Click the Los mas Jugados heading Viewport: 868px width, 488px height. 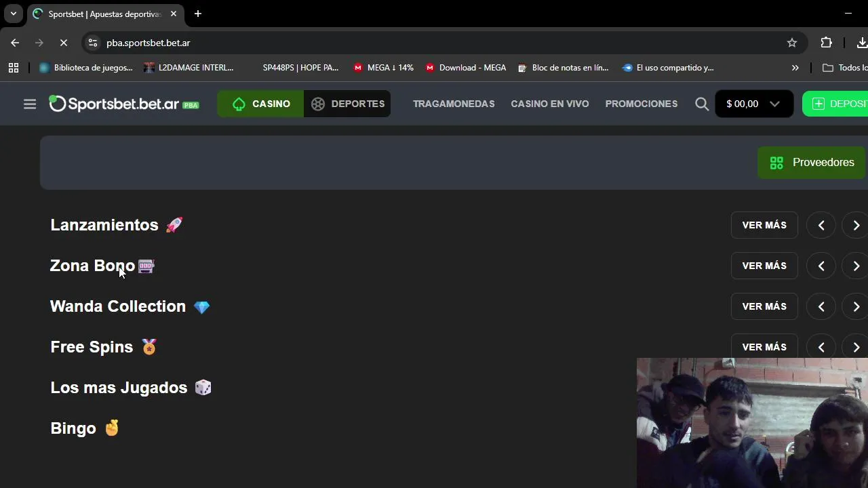pyautogui.click(x=131, y=388)
